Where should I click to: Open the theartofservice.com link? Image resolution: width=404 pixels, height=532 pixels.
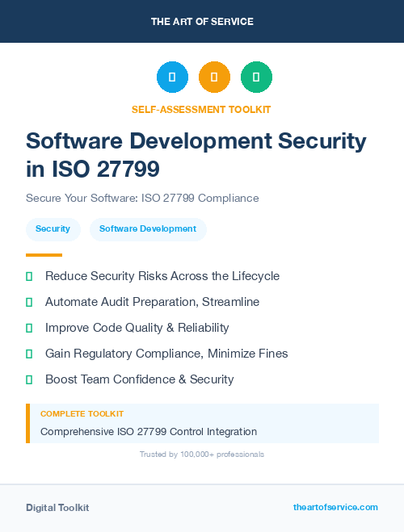[335, 507]
